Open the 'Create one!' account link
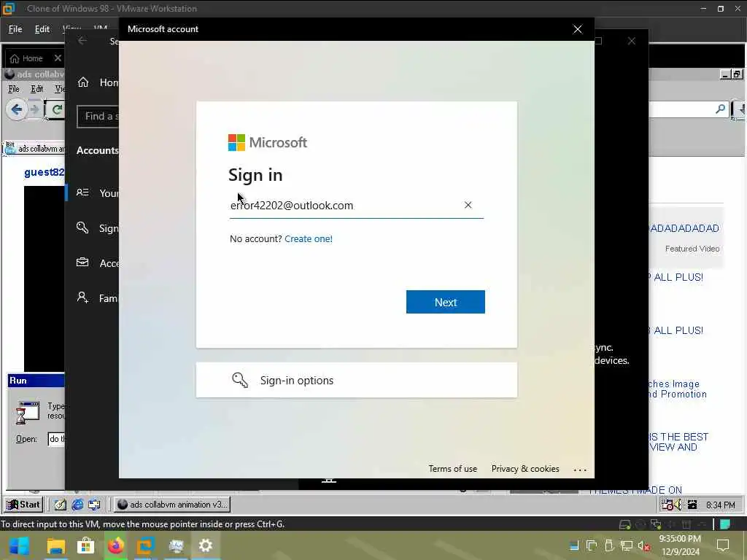 pyautogui.click(x=309, y=238)
